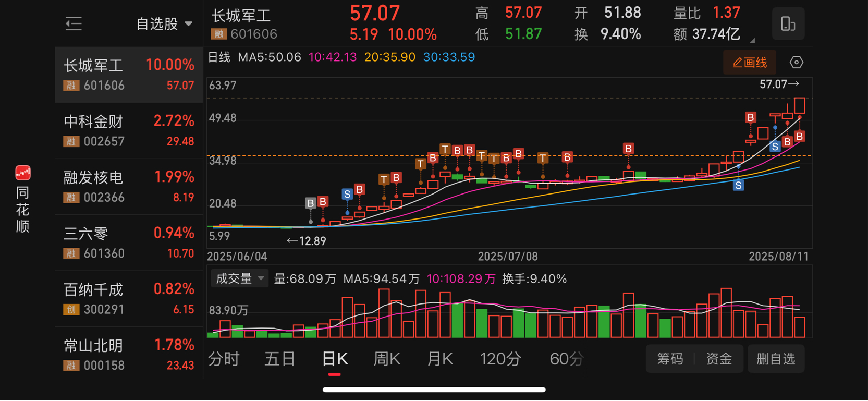Expand quote details via corner triangle
The width and height of the screenshot is (868, 401).
tap(752, 40)
